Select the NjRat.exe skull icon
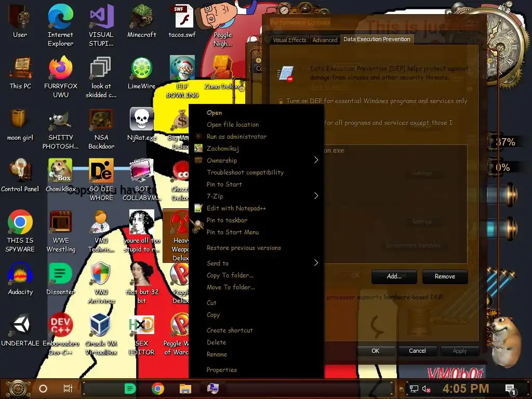Screen dimensions: 532x399 pos(141,124)
